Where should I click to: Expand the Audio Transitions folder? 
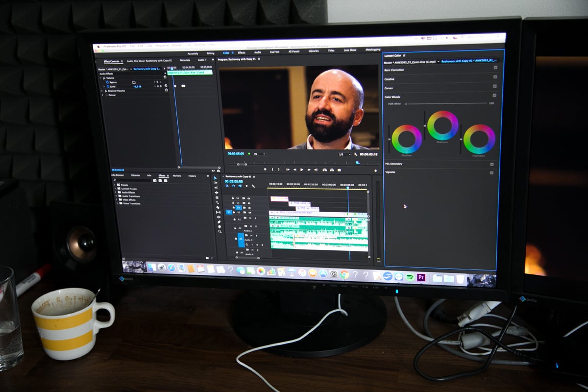pyautogui.click(x=116, y=196)
